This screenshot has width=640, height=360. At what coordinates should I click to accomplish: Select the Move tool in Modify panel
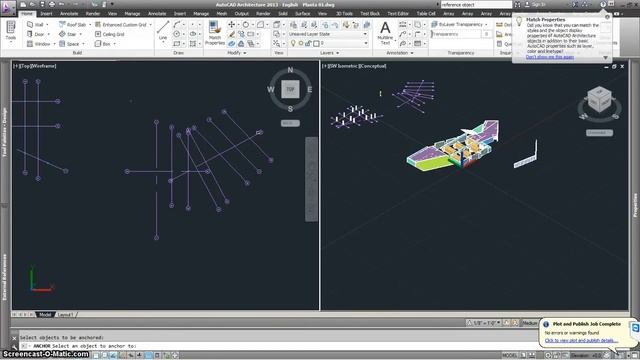231,24
